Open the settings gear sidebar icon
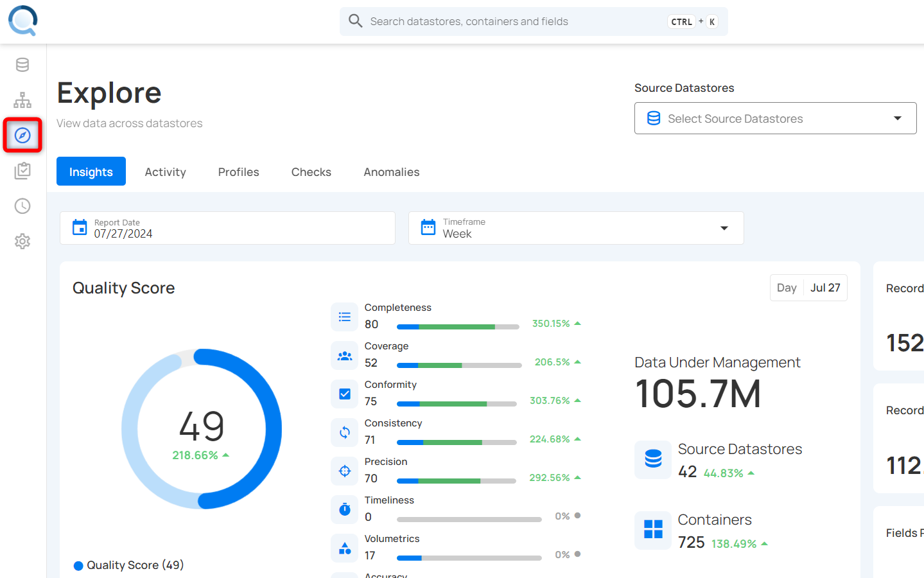 click(x=22, y=241)
